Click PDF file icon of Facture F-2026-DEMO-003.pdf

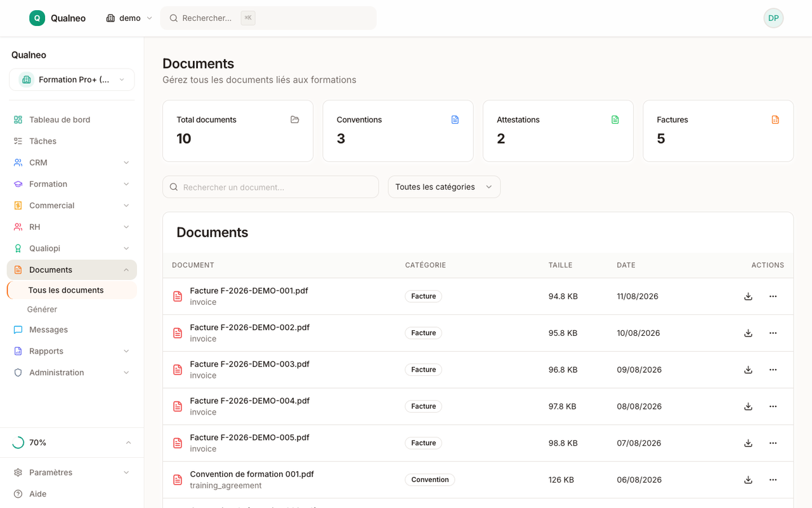pos(178,370)
